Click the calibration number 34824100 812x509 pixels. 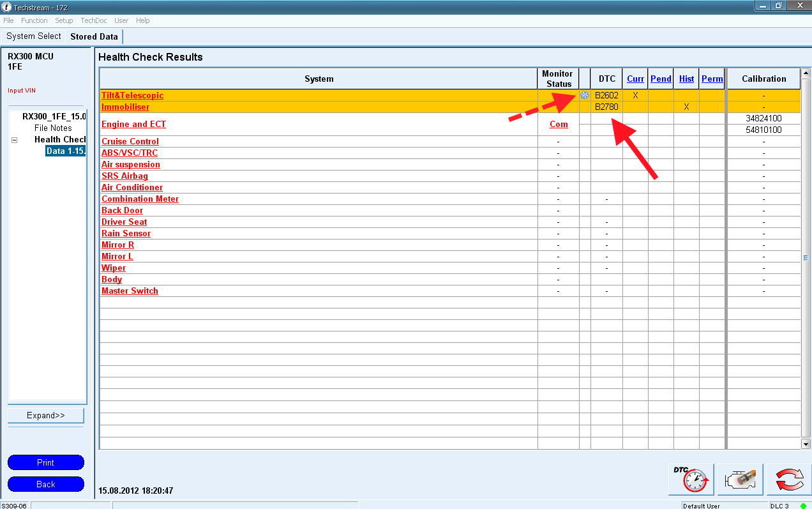pyautogui.click(x=763, y=119)
